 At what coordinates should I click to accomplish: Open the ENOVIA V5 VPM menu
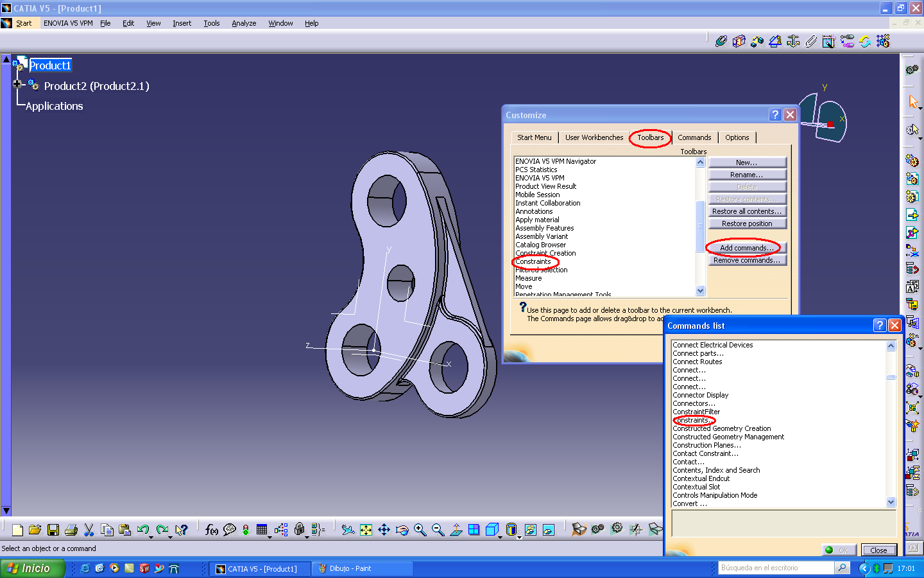[x=68, y=23]
